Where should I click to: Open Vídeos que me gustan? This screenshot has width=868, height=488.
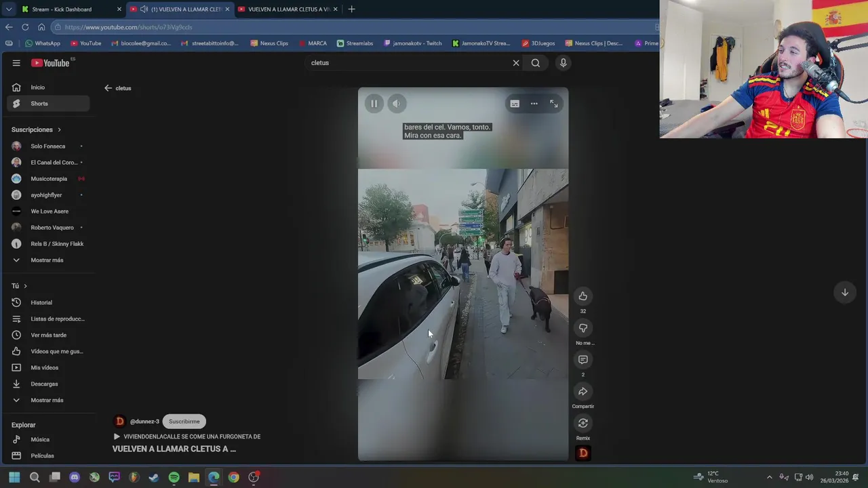pyautogui.click(x=47, y=352)
